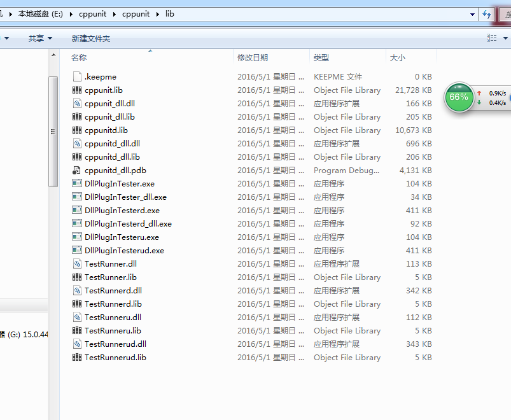Select the TestRunnerud.dll file icon
Image resolution: width=511 pixels, height=420 pixels.
(77, 344)
